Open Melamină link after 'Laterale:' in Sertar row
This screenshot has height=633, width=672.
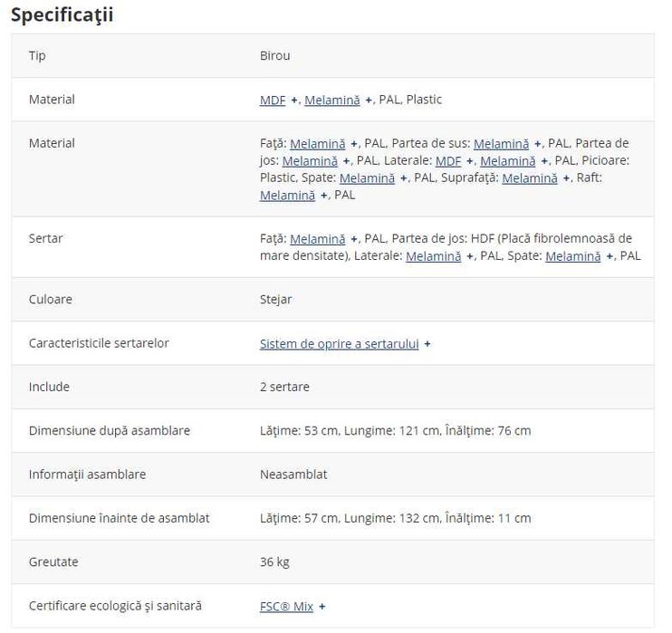(x=433, y=256)
